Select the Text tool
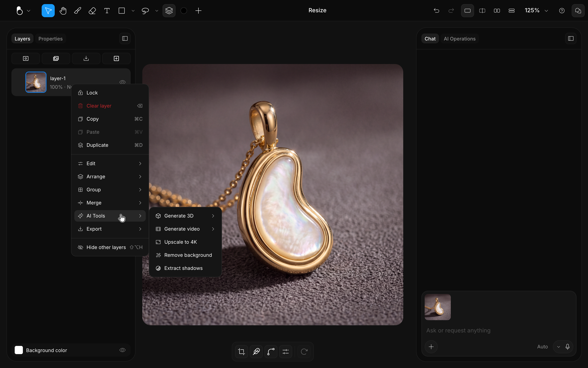Screen dimensions: 588x368 (107, 11)
